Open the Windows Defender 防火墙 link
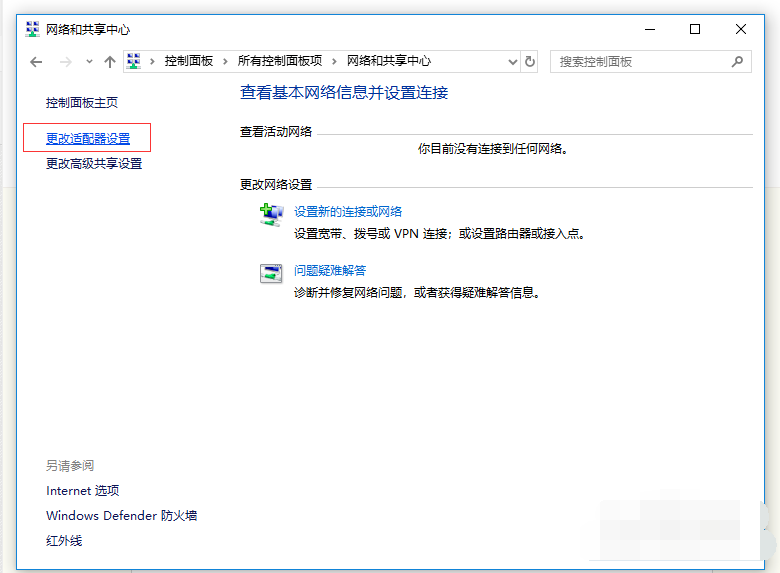Viewport: 780px width, 573px height. pos(121,516)
